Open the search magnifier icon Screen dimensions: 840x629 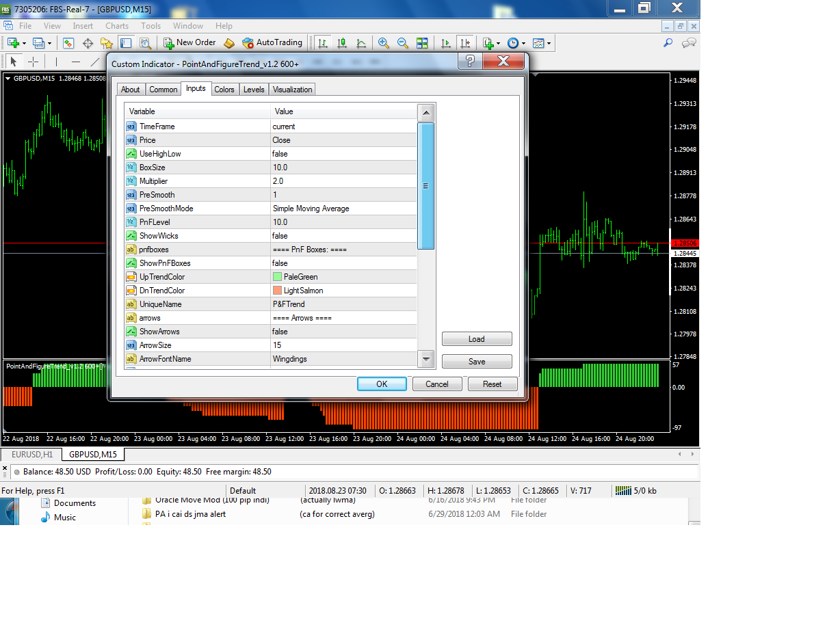668,43
